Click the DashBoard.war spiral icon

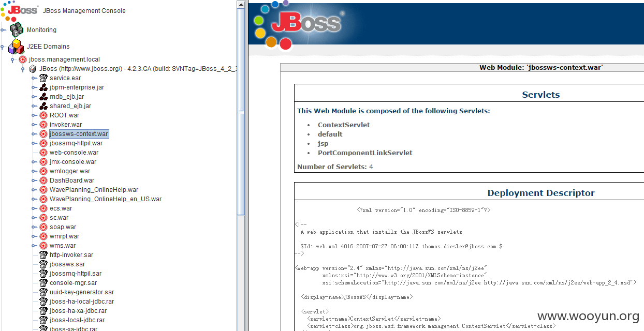[x=43, y=180]
